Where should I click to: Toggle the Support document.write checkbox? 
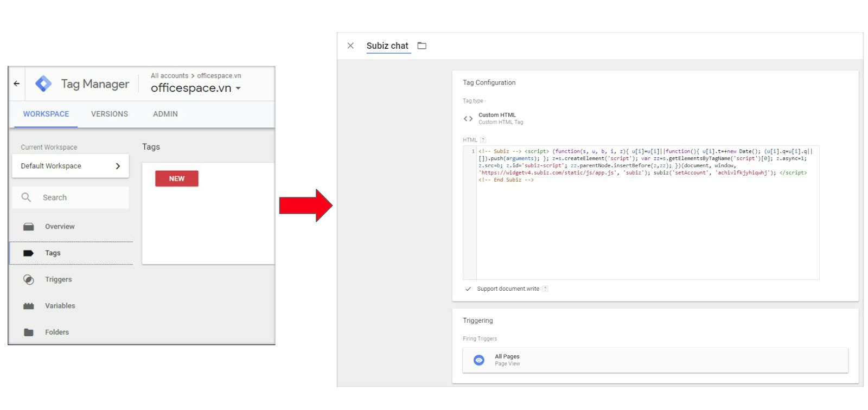click(x=468, y=289)
